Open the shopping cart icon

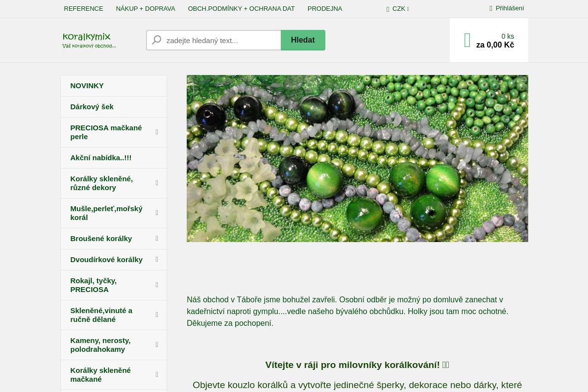tap(467, 40)
